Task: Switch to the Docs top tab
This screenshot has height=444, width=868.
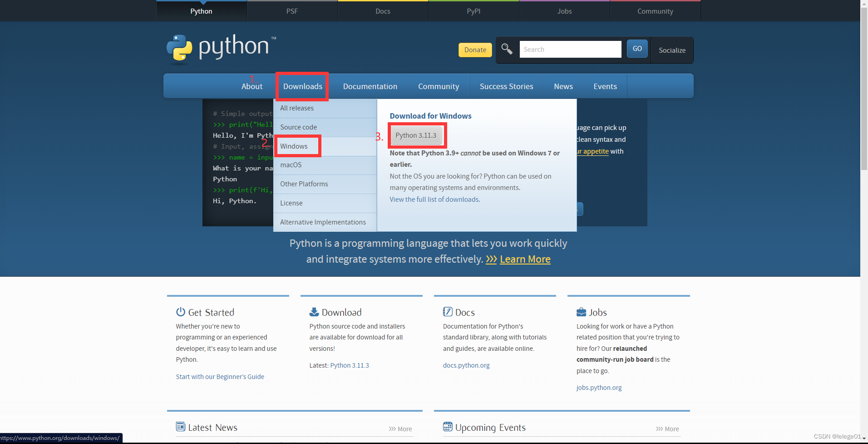Action: 383,11
